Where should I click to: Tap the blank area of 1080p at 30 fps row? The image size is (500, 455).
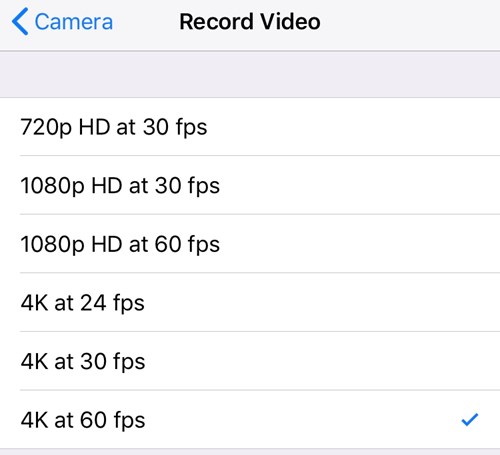360,185
